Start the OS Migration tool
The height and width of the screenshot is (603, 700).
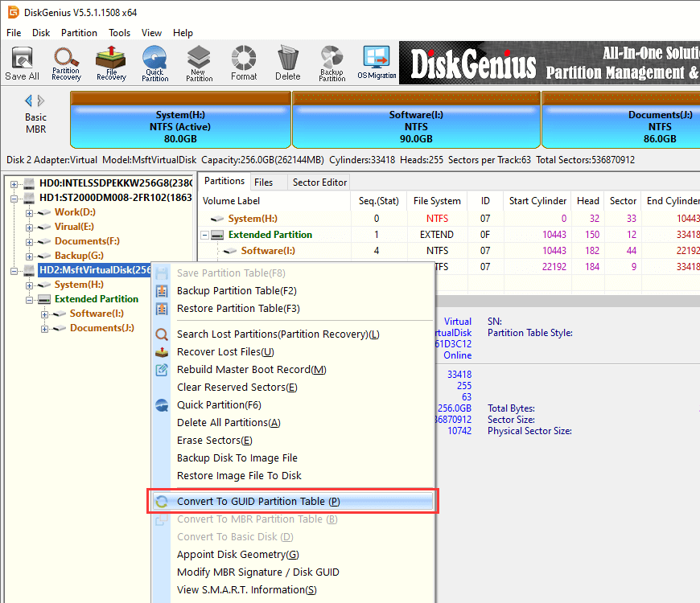point(377,63)
